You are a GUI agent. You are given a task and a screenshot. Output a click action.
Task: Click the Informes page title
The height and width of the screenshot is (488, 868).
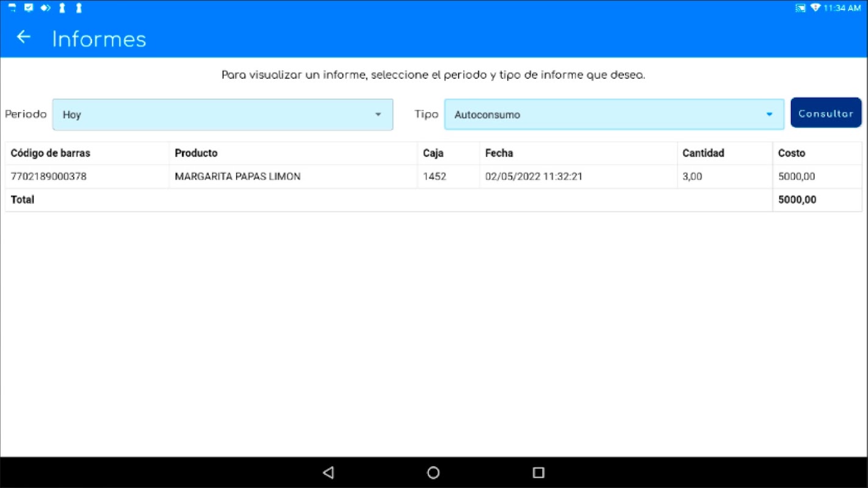[99, 39]
